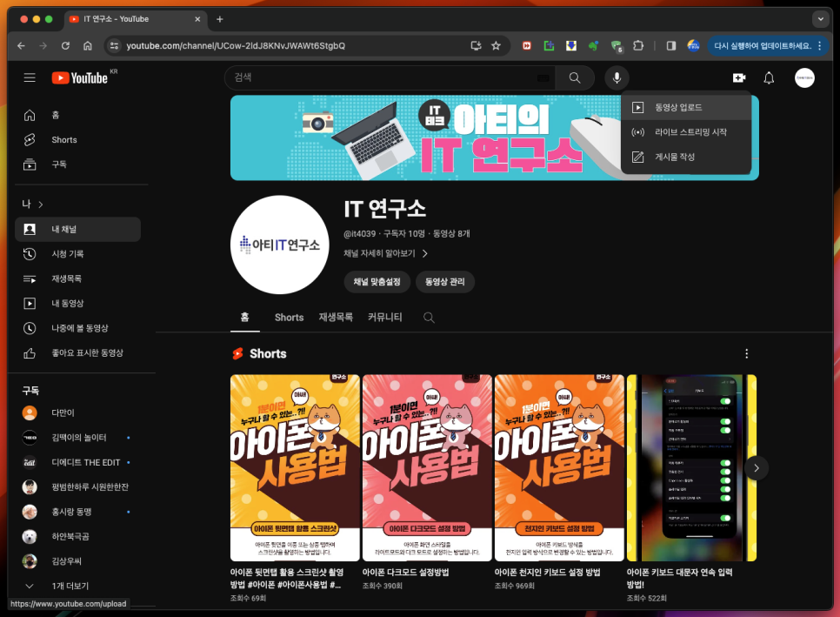Select '동영상 업로드' from create menu
The image size is (840, 617).
pyautogui.click(x=686, y=107)
